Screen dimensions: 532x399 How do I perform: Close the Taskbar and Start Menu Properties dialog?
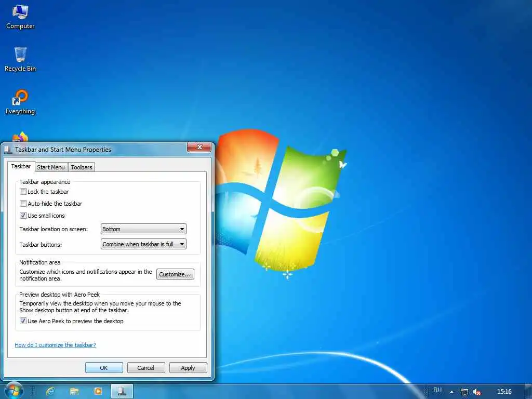coord(199,147)
